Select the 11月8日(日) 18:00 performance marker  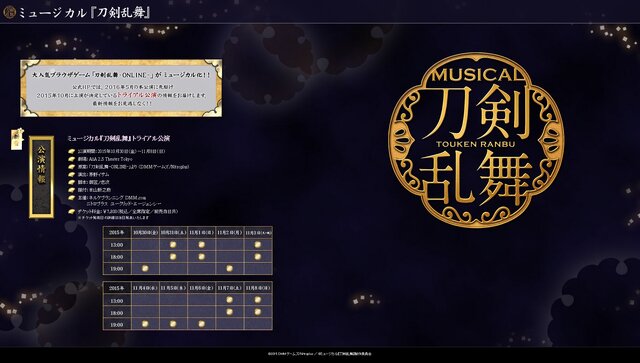tap(258, 312)
